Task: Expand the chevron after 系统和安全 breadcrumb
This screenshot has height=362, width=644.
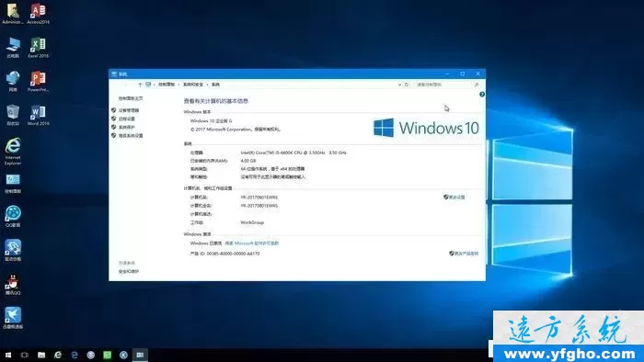Action: coord(207,85)
